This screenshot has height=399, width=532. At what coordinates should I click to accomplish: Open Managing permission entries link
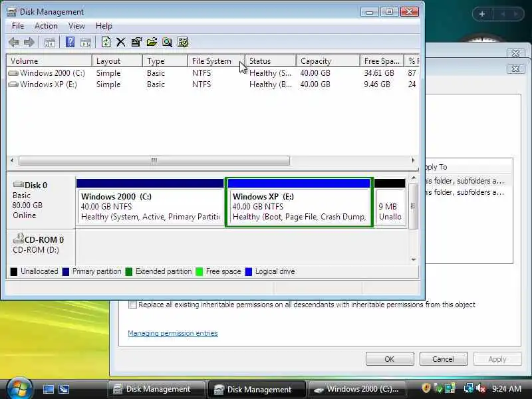coord(173,333)
